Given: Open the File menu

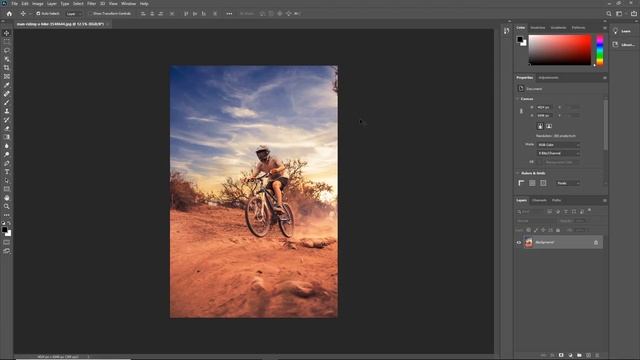Looking at the screenshot, I should coord(15,4).
